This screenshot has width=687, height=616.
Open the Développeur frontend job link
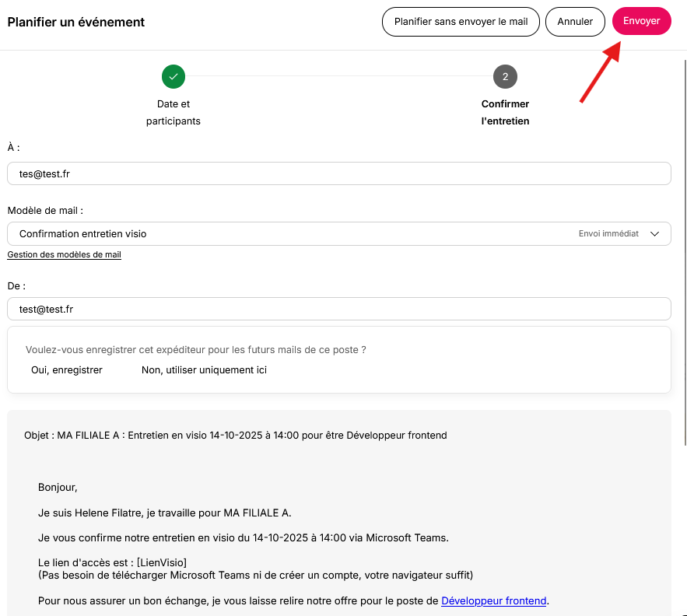point(493,600)
